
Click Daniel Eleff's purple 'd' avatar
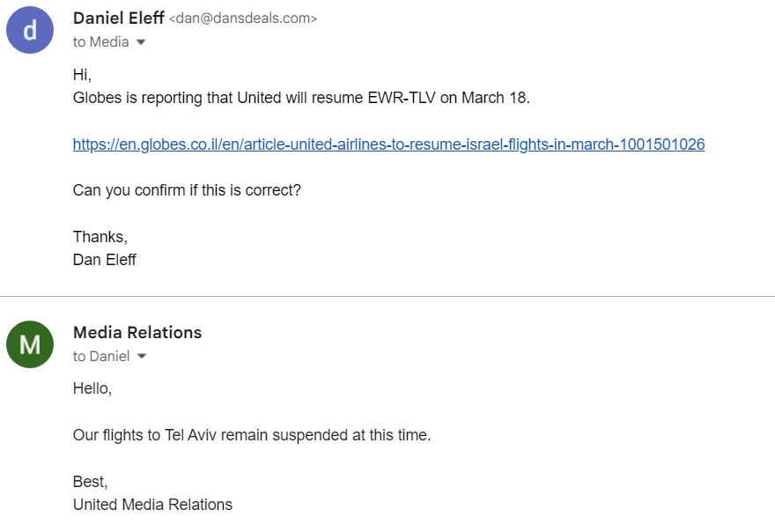(30, 30)
